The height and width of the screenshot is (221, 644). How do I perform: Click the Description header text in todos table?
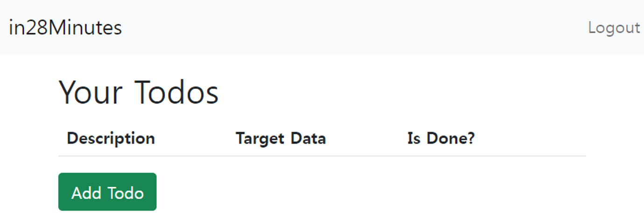click(111, 138)
